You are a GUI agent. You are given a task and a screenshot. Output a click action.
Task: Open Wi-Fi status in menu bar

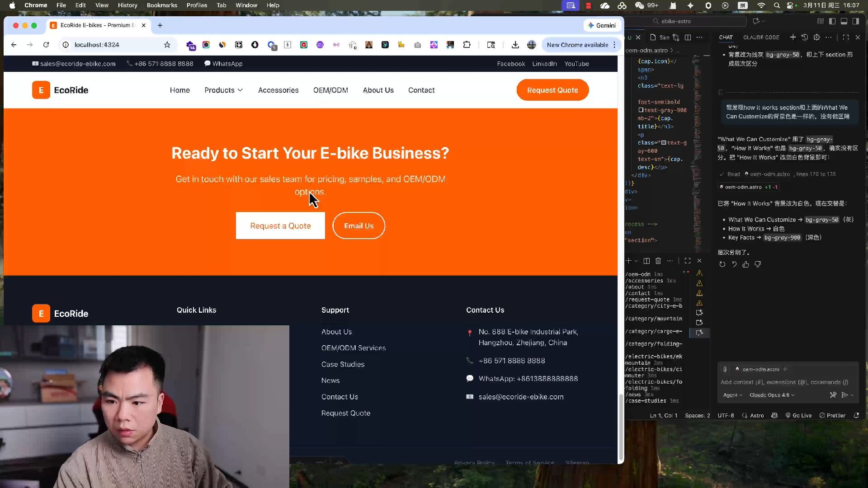pos(761,5)
